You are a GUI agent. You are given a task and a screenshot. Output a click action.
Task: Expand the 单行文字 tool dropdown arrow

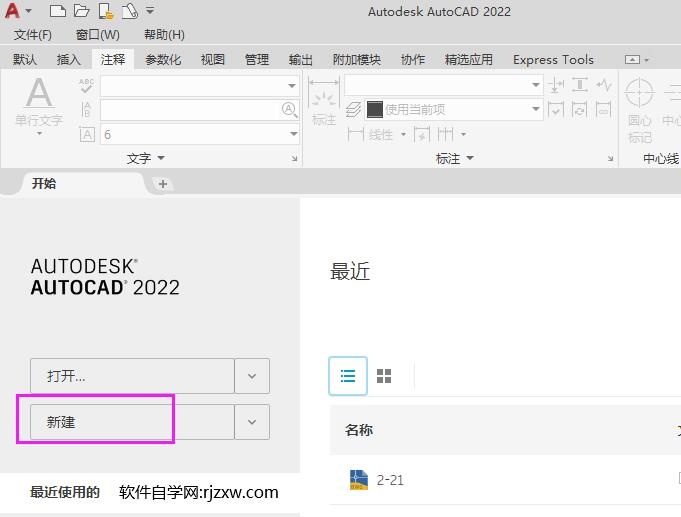pyautogui.click(x=39, y=133)
